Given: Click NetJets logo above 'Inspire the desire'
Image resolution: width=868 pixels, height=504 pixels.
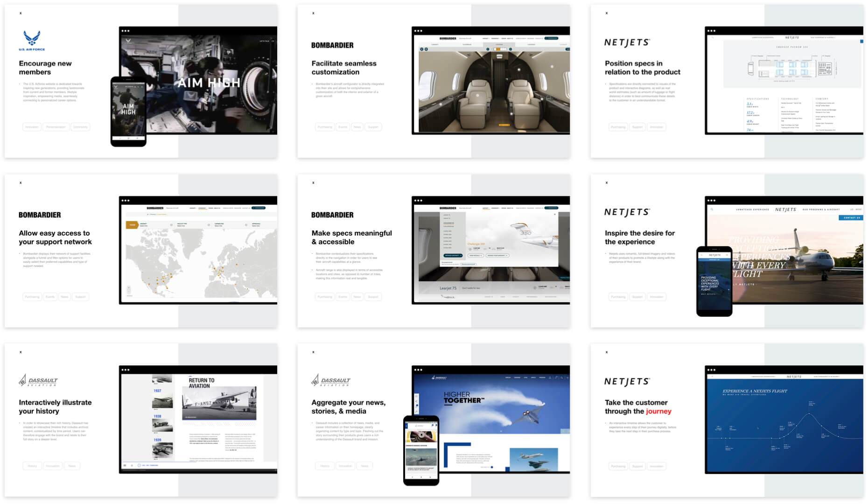Looking at the screenshot, I should coord(627,212).
